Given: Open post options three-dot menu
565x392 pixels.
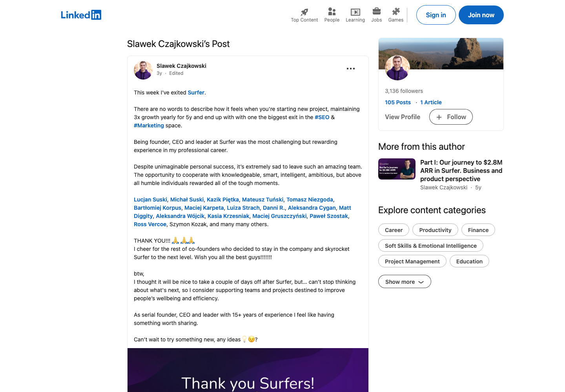Looking at the screenshot, I should click(351, 69).
